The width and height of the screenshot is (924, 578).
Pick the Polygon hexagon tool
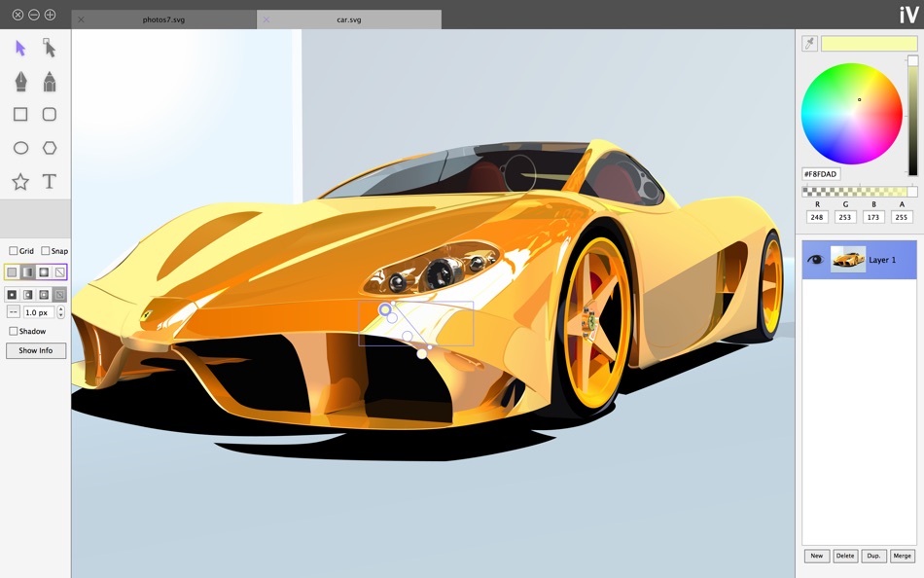pyautogui.click(x=50, y=148)
